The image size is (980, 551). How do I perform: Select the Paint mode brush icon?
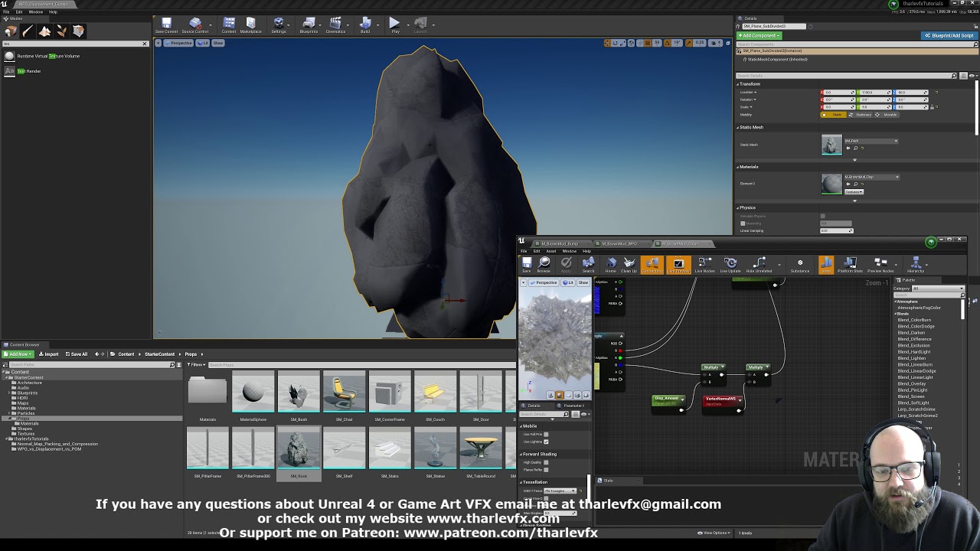point(28,31)
